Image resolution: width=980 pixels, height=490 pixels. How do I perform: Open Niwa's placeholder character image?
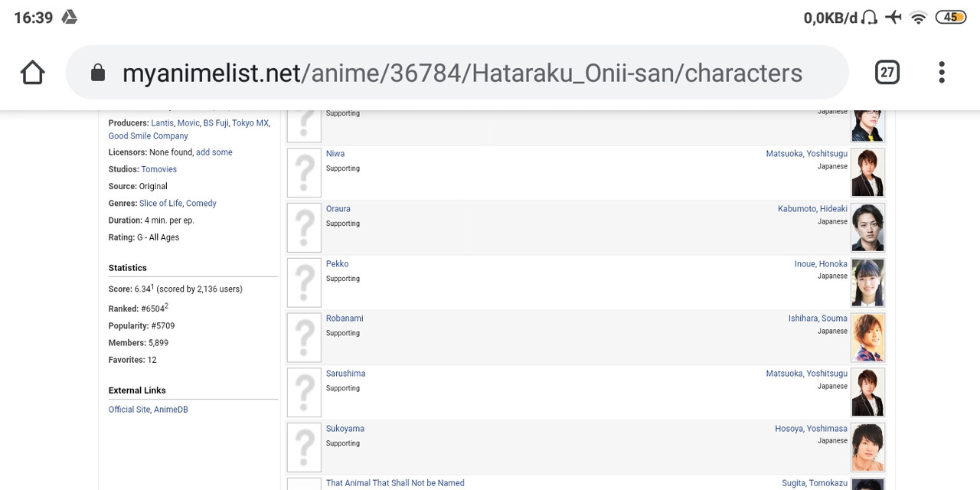pos(304,172)
